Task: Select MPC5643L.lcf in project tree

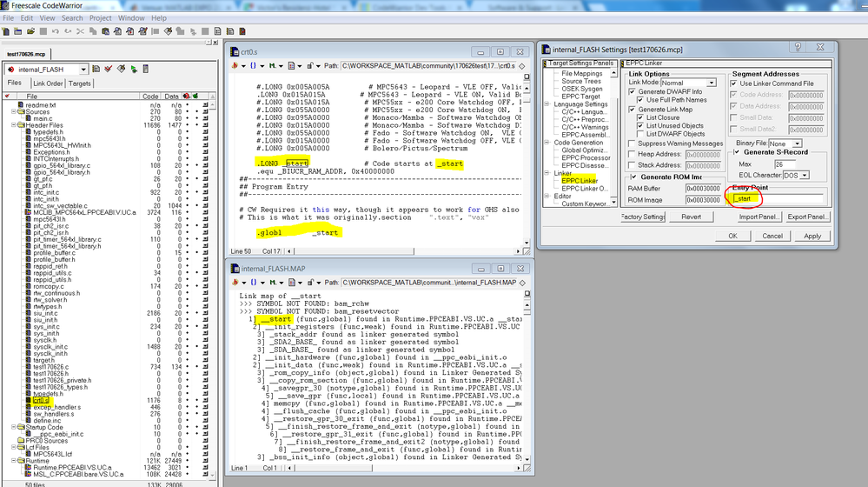Action: click(52, 454)
